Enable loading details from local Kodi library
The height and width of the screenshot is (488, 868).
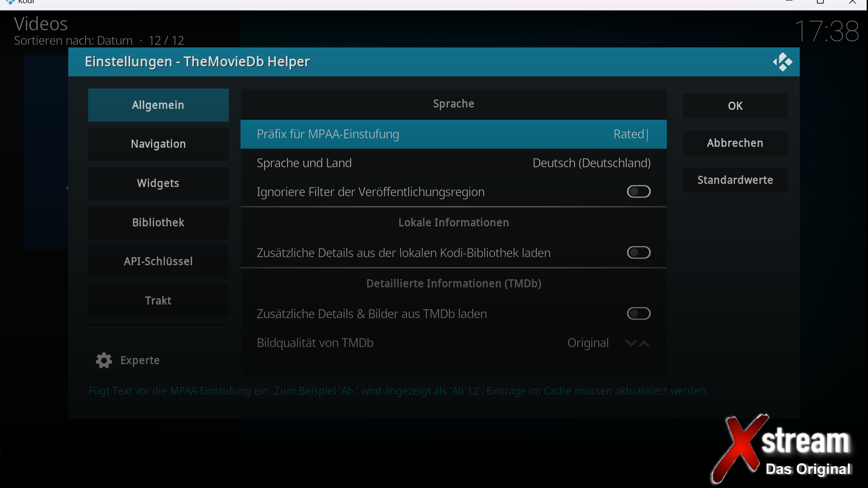coord(638,253)
